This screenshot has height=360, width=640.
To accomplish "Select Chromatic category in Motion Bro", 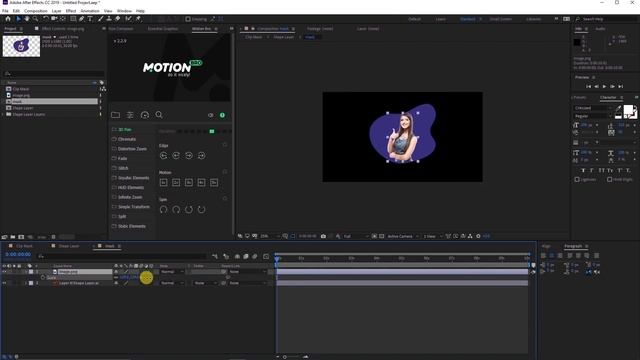I will (127, 139).
